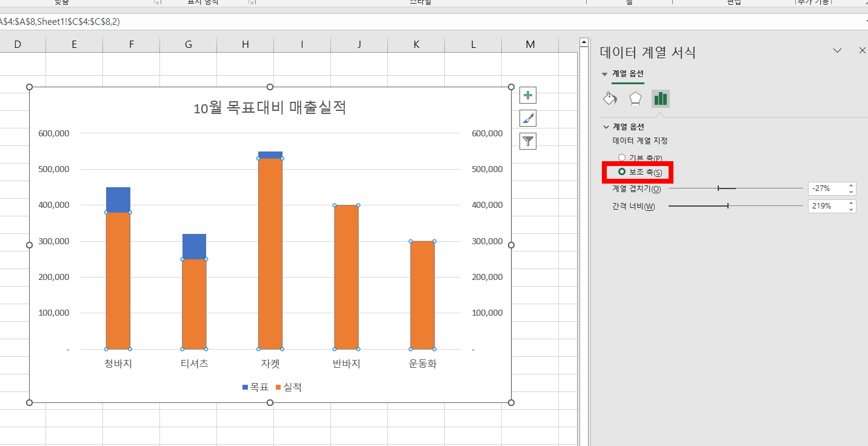Select column header M
The width and height of the screenshot is (868, 446).
click(530, 44)
